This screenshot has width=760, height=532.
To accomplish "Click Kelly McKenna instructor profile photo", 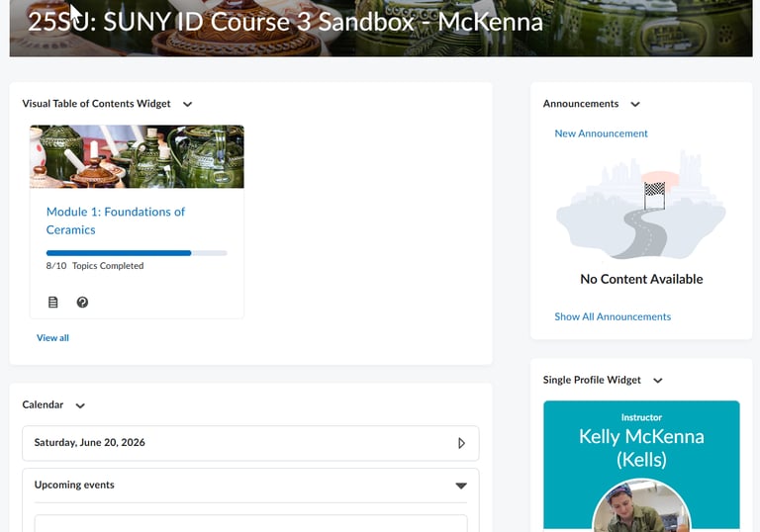I will point(641,506).
